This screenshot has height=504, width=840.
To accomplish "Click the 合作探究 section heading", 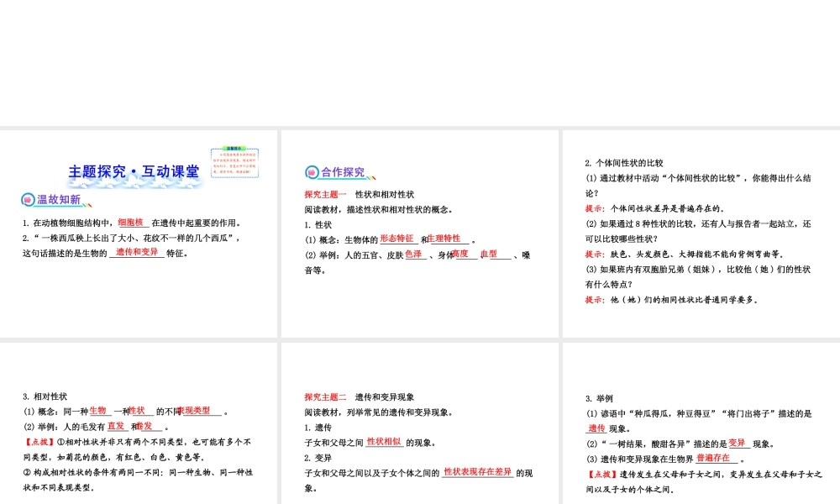I will (x=343, y=172).
